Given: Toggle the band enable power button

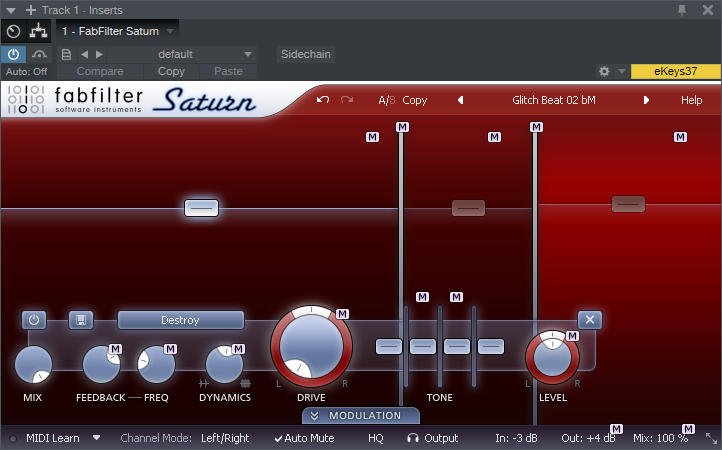Looking at the screenshot, I should 34,320.
